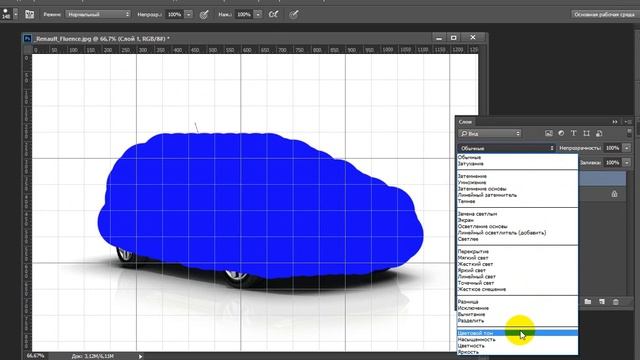The image size is (640, 360).
Task: Click the Заливка 100% field
Action: (612, 162)
